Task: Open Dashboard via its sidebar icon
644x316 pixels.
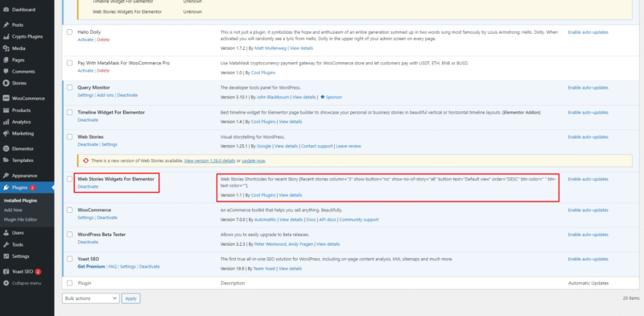Action: point(6,10)
